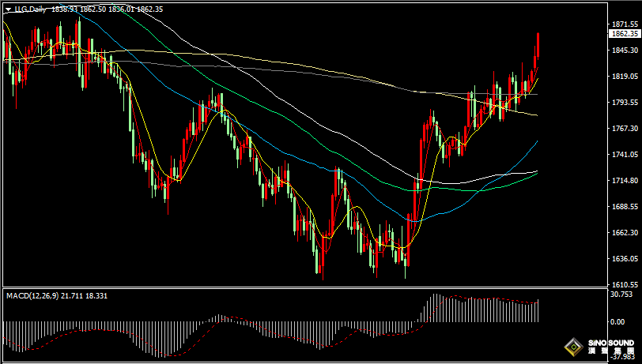Click the 1741.05 price axis label

pos(625,155)
